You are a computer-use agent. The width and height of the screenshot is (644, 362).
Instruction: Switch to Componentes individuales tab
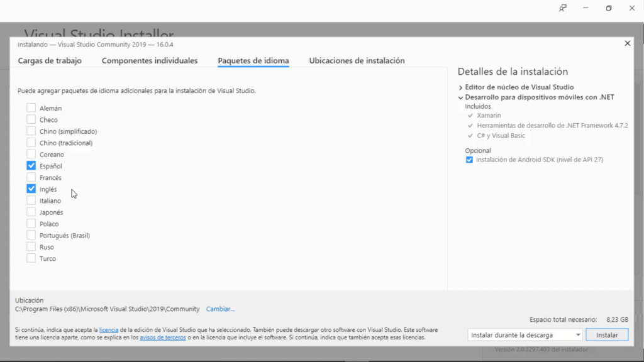[150, 61]
